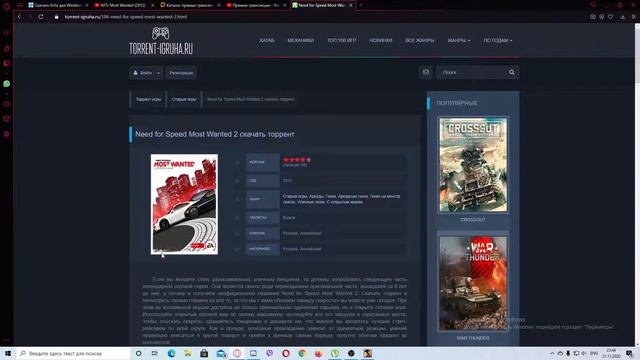Go back using browser back arrow

pyautogui.click(x=19, y=17)
